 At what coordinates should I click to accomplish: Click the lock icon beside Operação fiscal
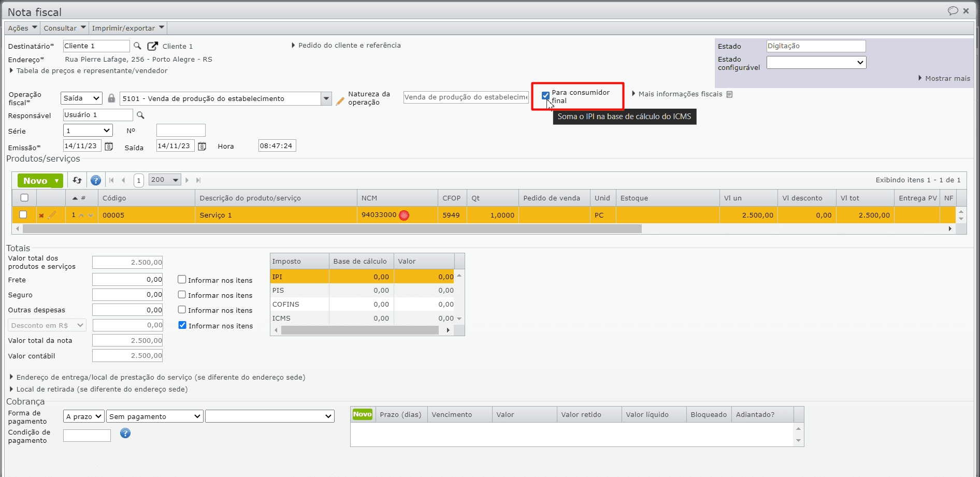point(111,98)
